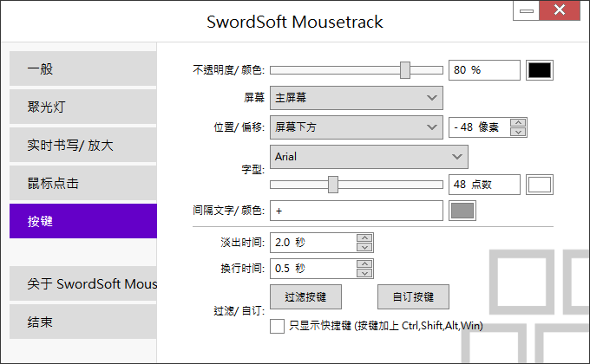590x364 pixels.
Task: Open 关于 SwordSoft Mousetrack page
Action: click(x=82, y=283)
